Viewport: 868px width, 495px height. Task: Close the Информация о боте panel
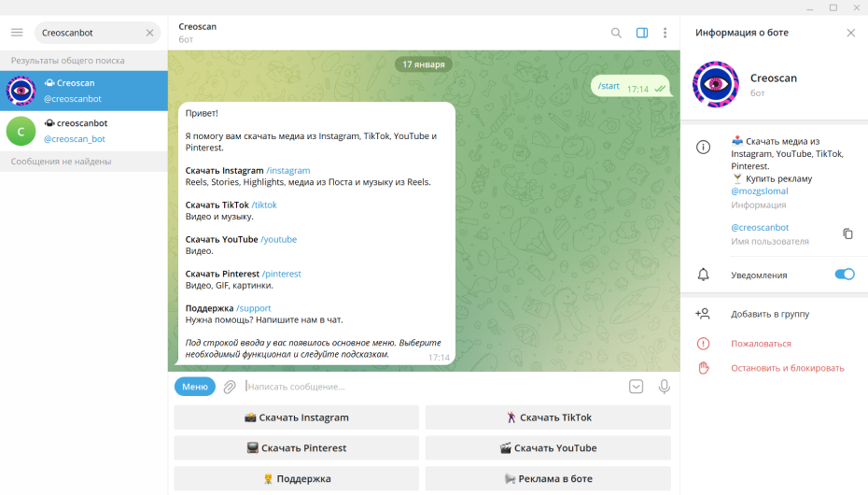tap(851, 33)
